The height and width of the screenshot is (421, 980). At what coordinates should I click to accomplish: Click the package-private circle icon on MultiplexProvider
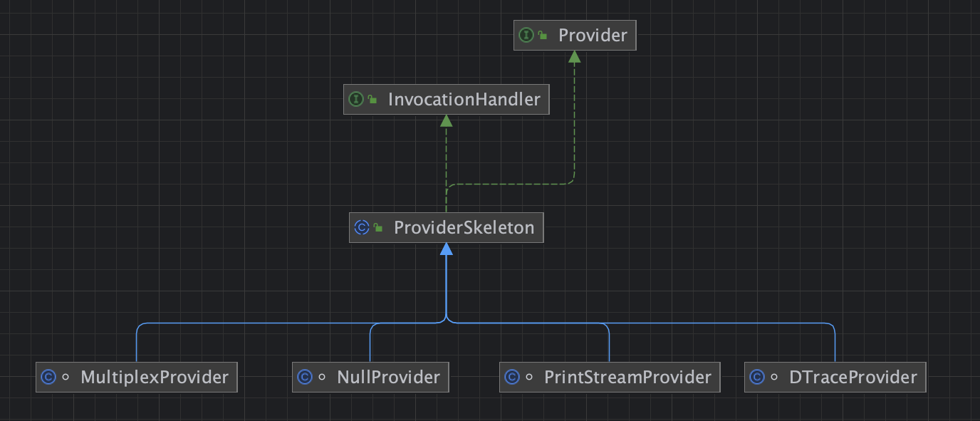[66, 377]
